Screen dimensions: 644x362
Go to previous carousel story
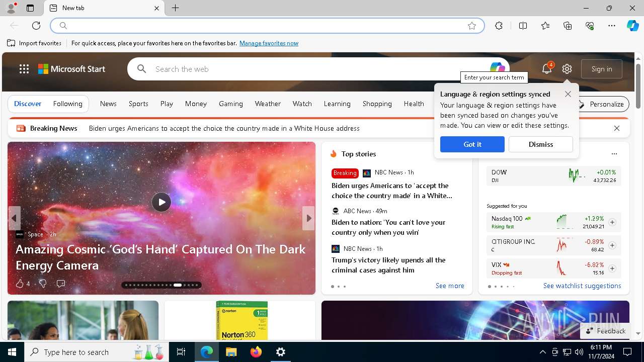pyautogui.click(x=14, y=218)
